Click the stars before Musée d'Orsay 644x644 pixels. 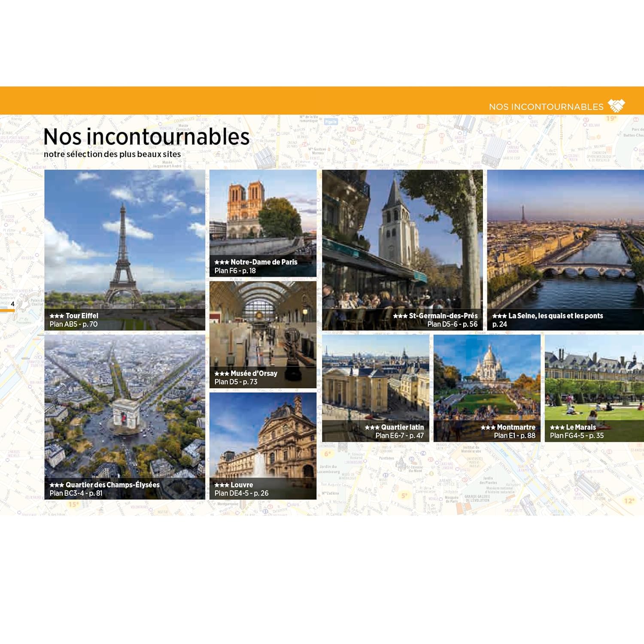click(x=222, y=374)
